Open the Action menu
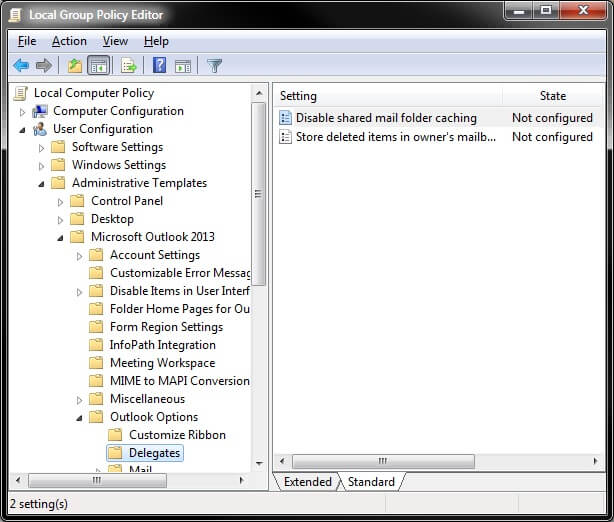Viewport: 614px width, 522px height. (x=69, y=41)
